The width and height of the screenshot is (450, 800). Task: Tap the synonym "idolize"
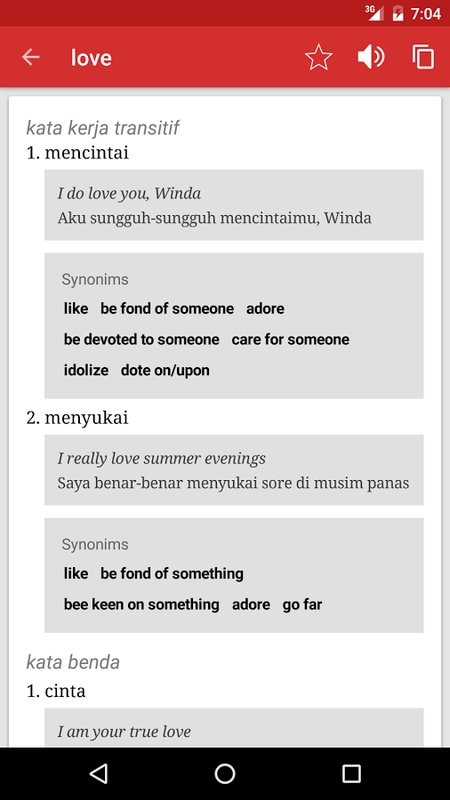86,370
